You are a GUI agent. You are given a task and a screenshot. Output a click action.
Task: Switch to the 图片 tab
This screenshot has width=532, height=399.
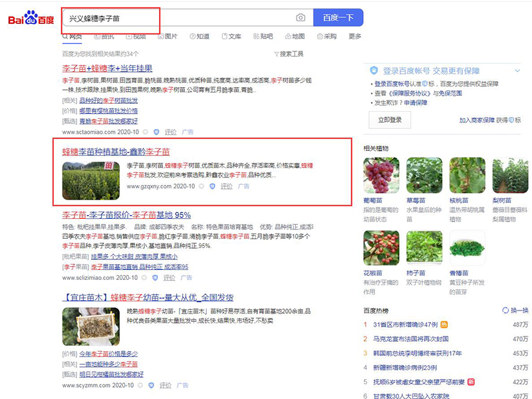[x=168, y=37]
